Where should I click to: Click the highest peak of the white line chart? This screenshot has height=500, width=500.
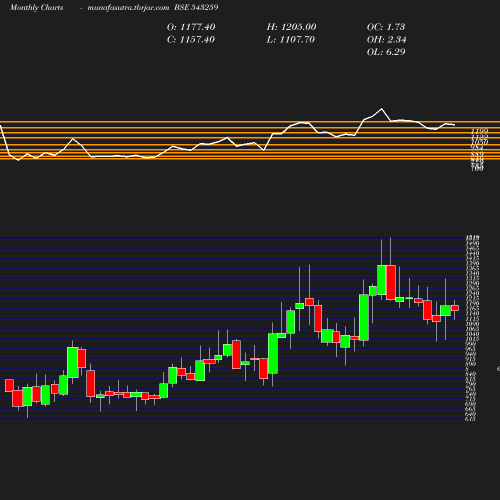point(381,109)
